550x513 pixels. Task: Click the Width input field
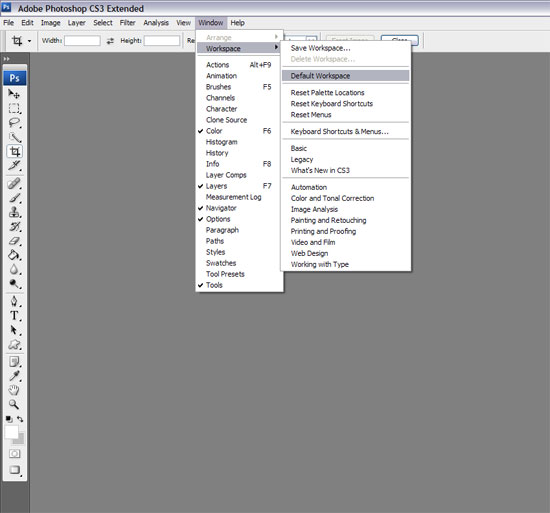82,41
